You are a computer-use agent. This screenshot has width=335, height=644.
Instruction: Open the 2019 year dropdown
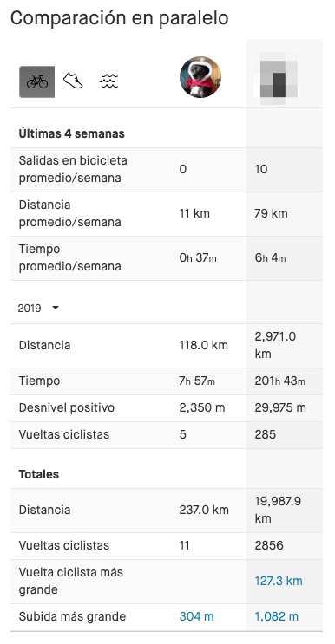click(x=38, y=308)
